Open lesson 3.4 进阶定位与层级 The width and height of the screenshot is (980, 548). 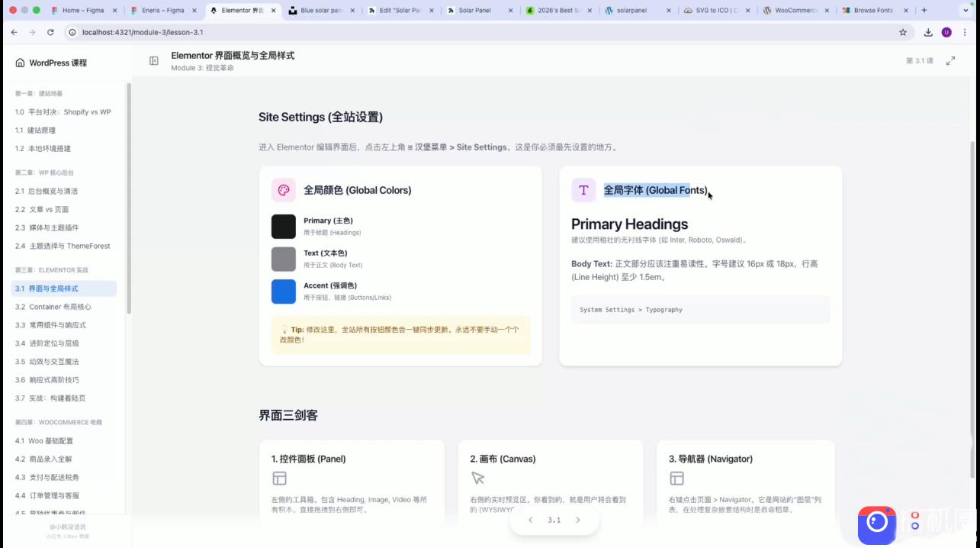(64, 343)
